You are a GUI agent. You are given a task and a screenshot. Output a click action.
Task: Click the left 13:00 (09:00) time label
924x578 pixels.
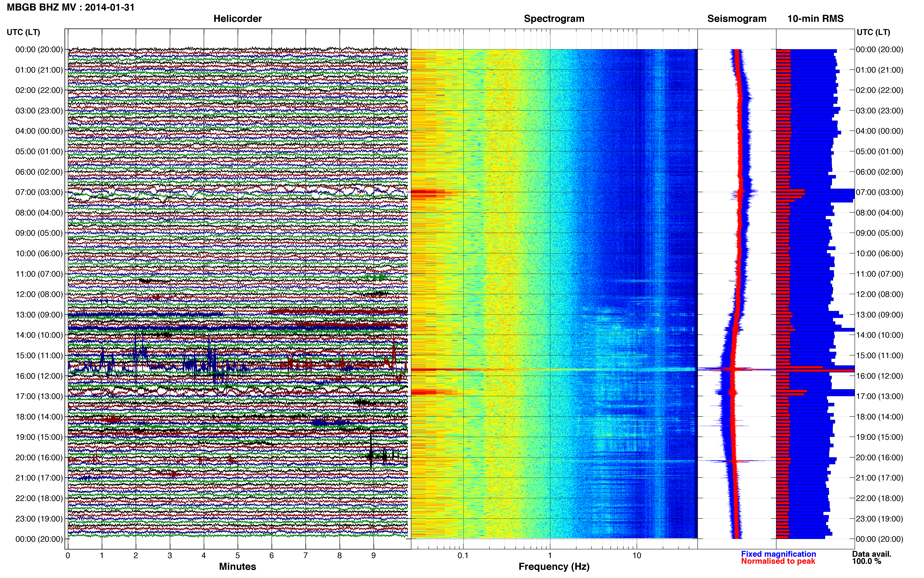pyautogui.click(x=39, y=315)
